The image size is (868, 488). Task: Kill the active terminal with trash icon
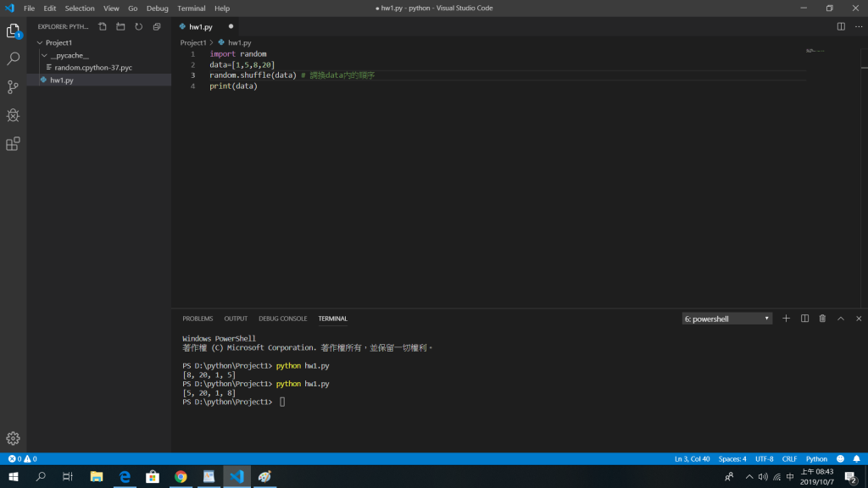coord(822,319)
